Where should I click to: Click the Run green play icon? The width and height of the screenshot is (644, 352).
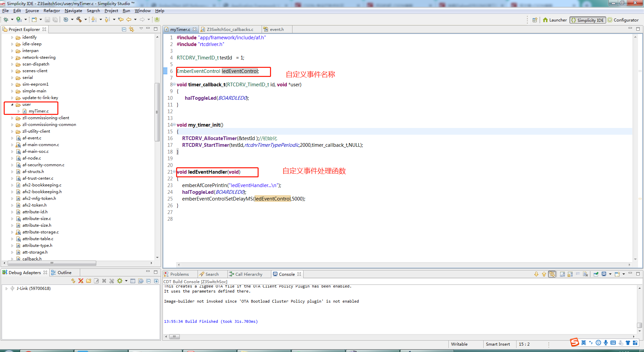(19, 20)
